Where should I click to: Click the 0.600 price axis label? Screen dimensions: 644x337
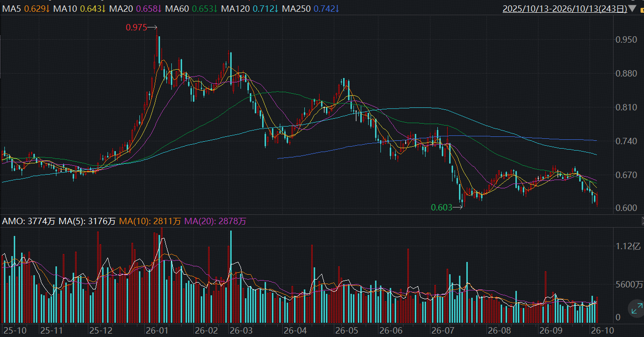coord(626,208)
